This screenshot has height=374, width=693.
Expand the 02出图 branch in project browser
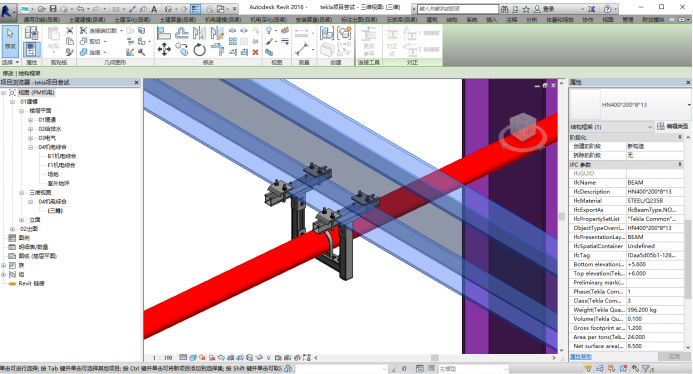tap(12, 229)
